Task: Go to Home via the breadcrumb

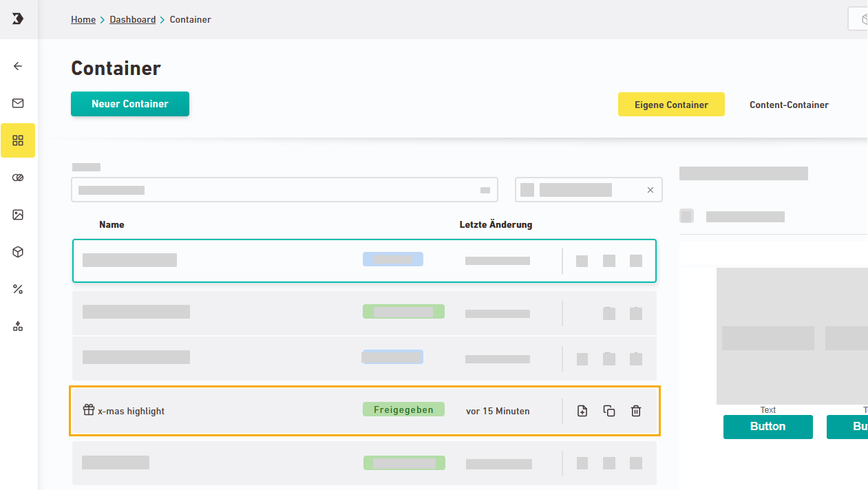Action: point(83,19)
